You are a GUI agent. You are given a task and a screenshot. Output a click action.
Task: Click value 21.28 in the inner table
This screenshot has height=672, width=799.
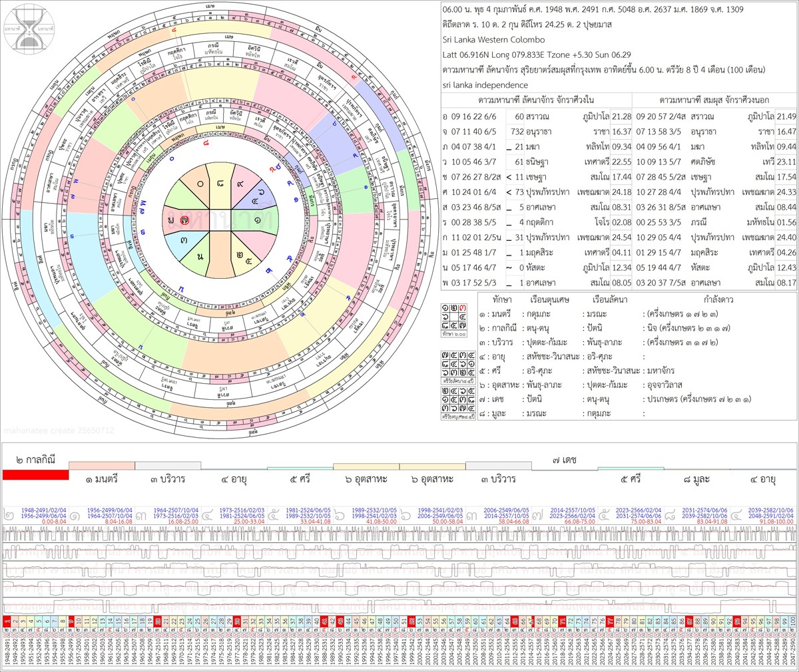(x=621, y=116)
